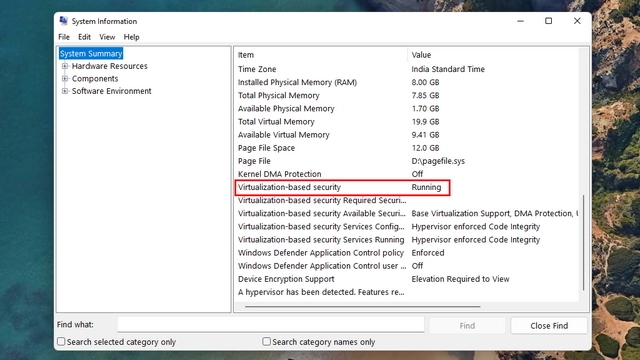Screen dimensions: 640x360
Task: Minimize the System Information window
Action: (x=520, y=21)
